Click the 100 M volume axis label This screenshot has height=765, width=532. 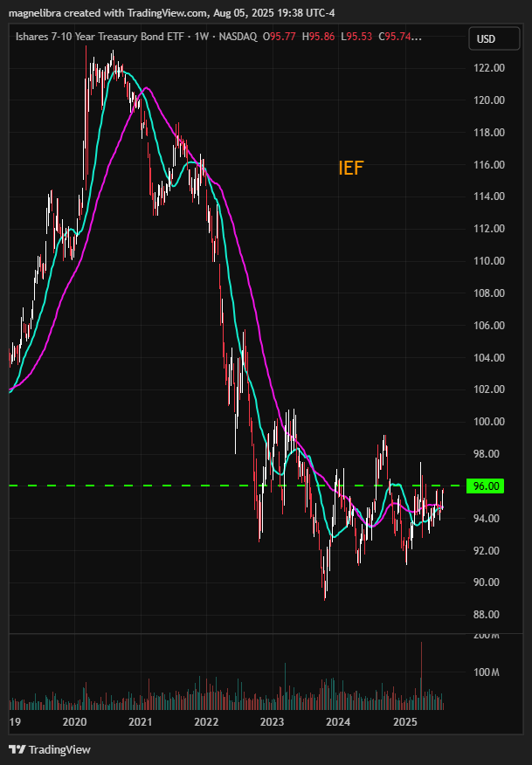click(x=486, y=672)
